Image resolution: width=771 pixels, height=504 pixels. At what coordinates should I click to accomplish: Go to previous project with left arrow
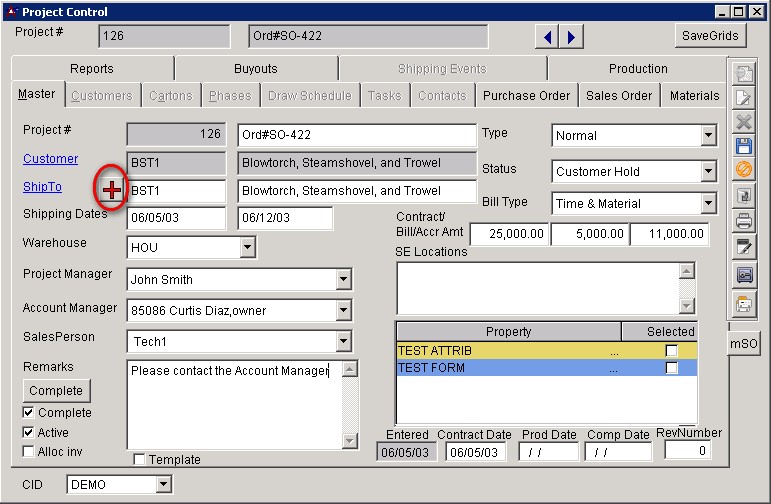(548, 37)
